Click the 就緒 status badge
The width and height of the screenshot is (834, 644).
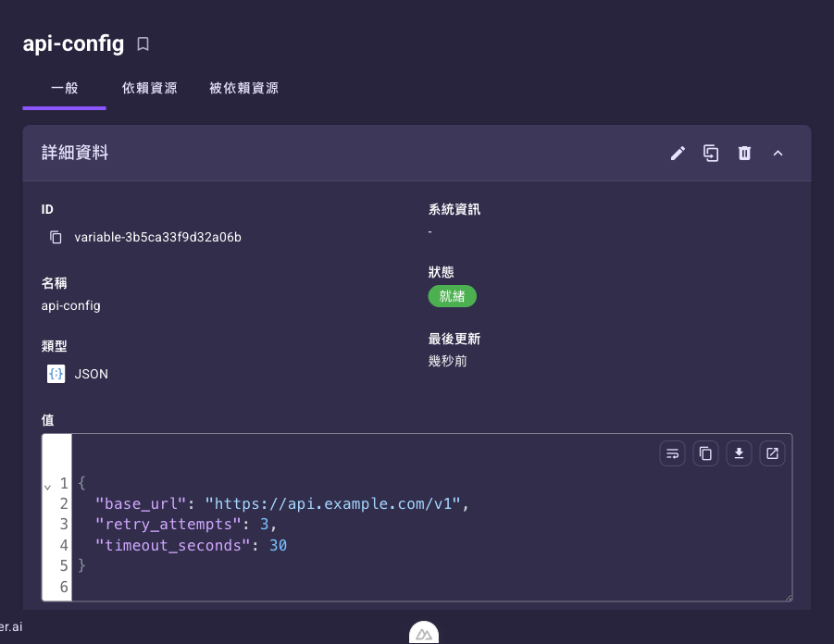coord(452,296)
